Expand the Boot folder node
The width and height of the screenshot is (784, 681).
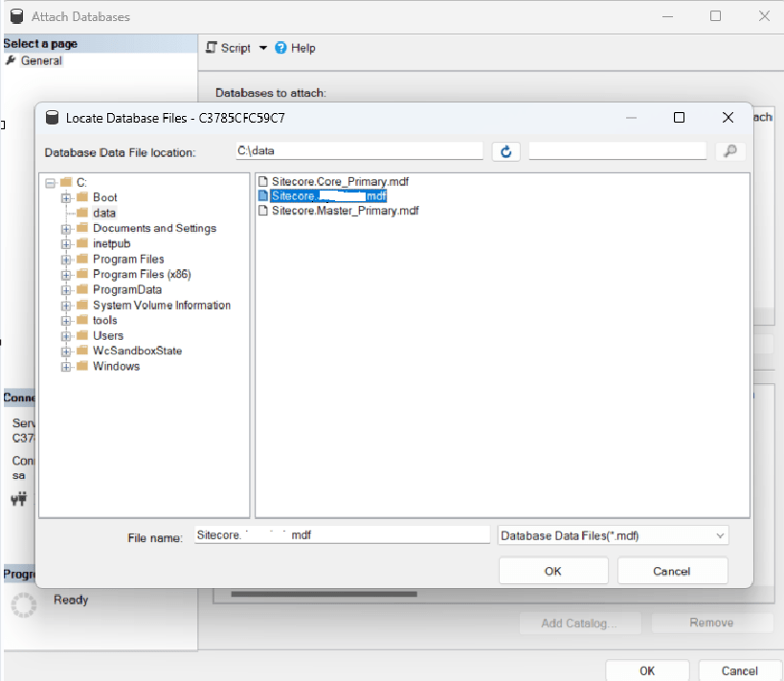[66, 197]
